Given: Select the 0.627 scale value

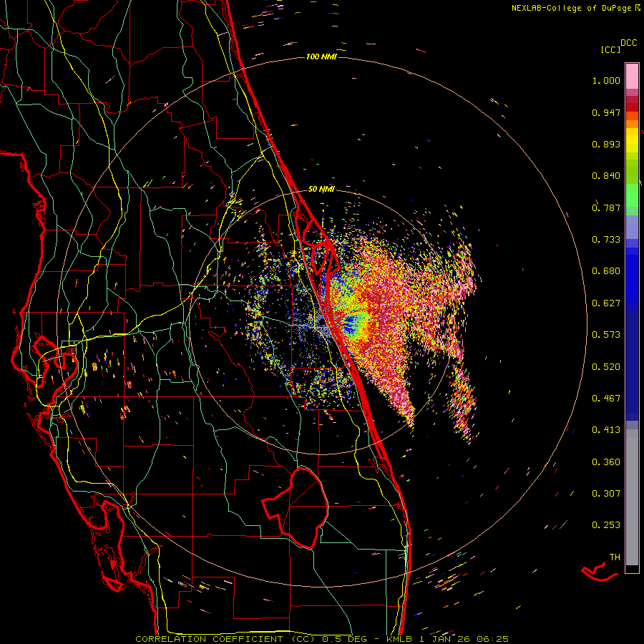Looking at the screenshot, I should [606, 303].
